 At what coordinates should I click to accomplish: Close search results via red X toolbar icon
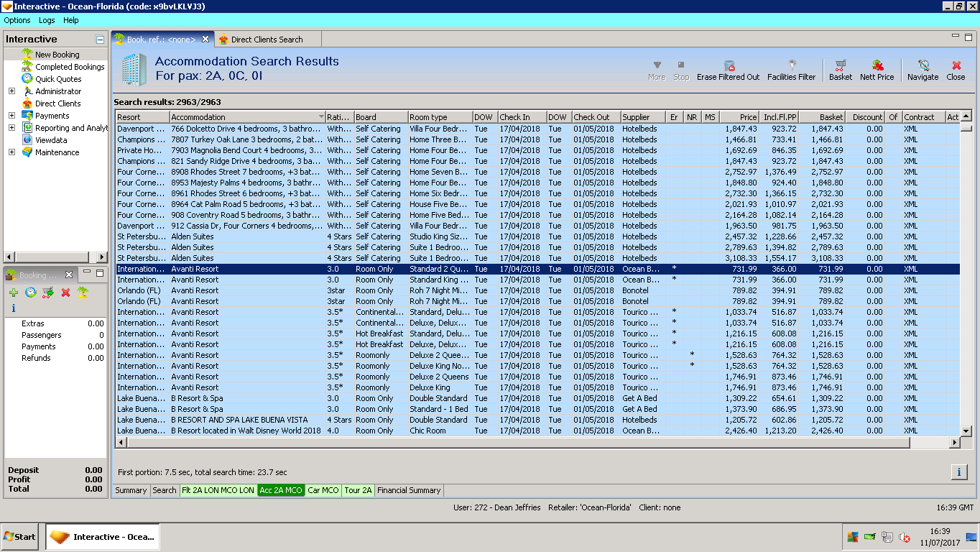click(956, 65)
